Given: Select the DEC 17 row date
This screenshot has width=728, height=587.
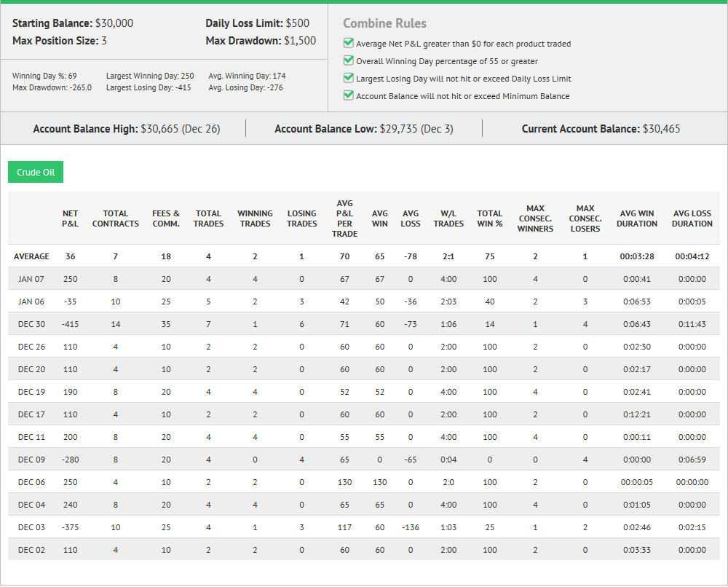Looking at the screenshot, I should tap(31, 414).
